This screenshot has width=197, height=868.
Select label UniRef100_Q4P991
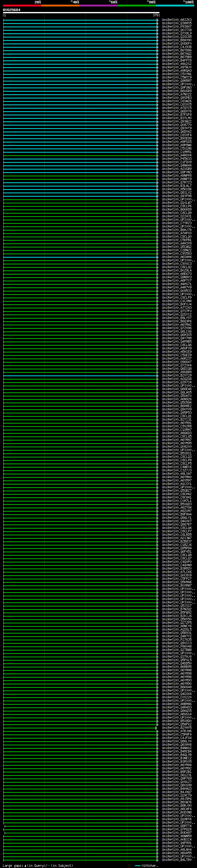tap(176, 843)
